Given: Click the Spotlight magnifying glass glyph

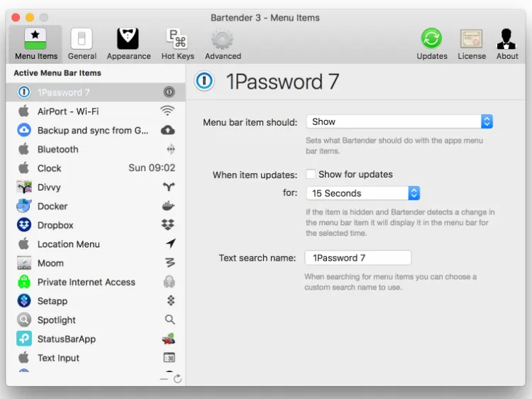Looking at the screenshot, I should [170, 319].
